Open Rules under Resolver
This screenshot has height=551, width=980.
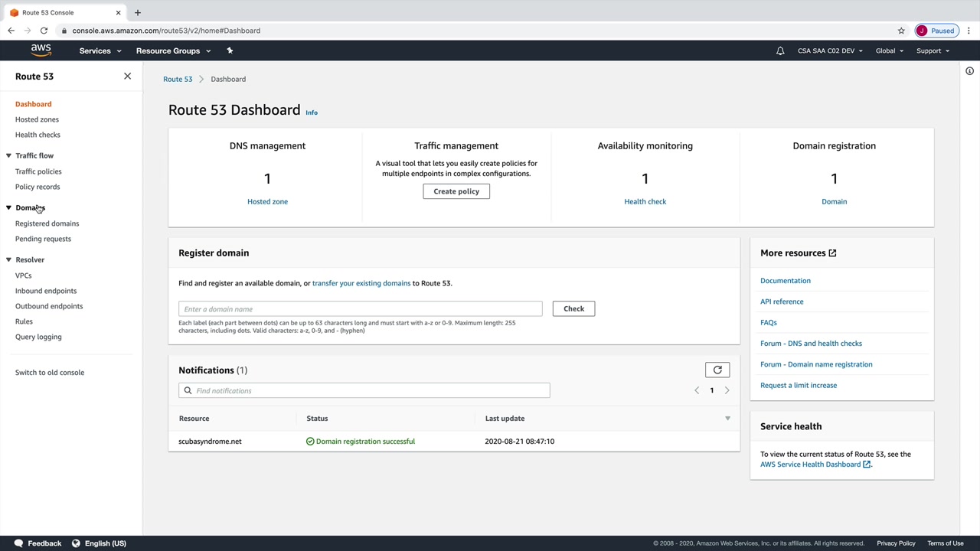(x=24, y=321)
